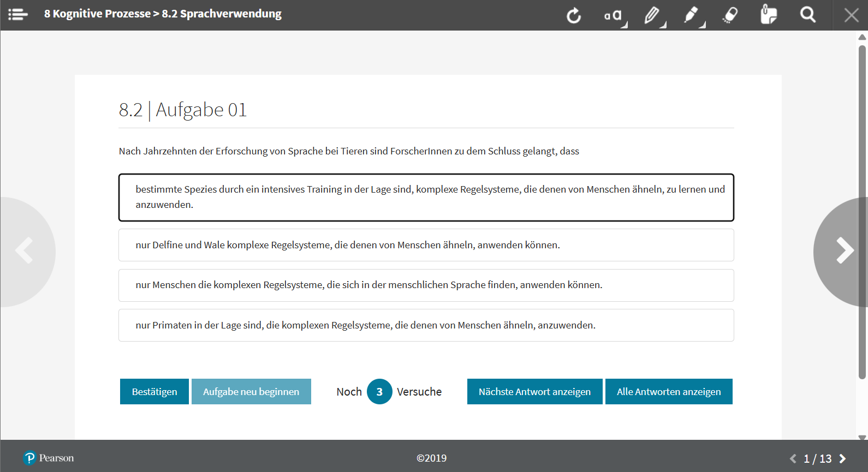The height and width of the screenshot is (472, 868).
Task: Click 'Aufgabe neu beginnen' button
Action: 251,392
